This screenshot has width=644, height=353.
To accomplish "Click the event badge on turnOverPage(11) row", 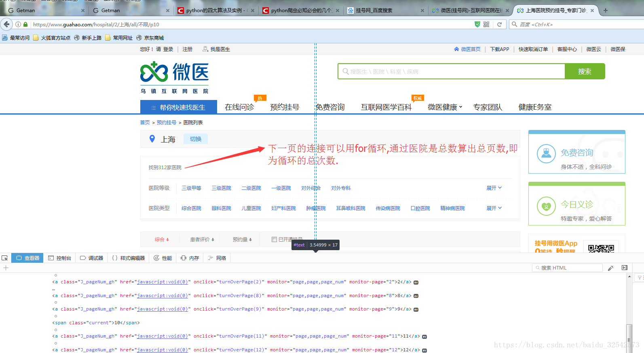I will pyautogui.click(x=424, y=336).
